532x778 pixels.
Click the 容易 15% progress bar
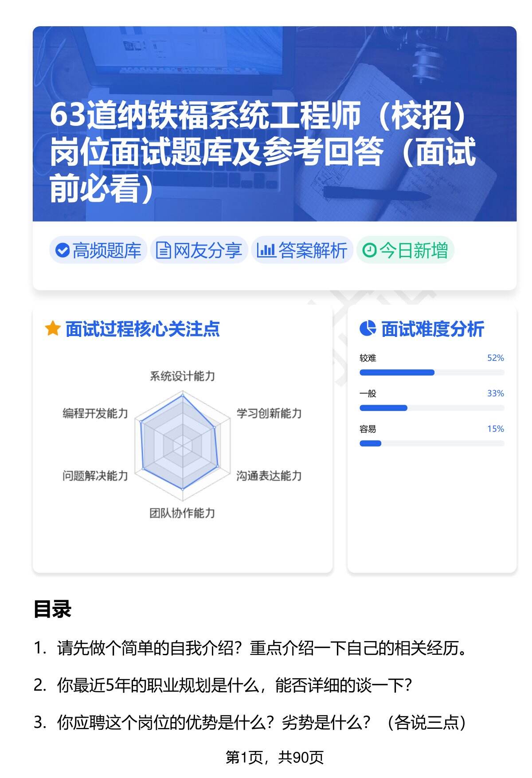click(x=431, y=443)
